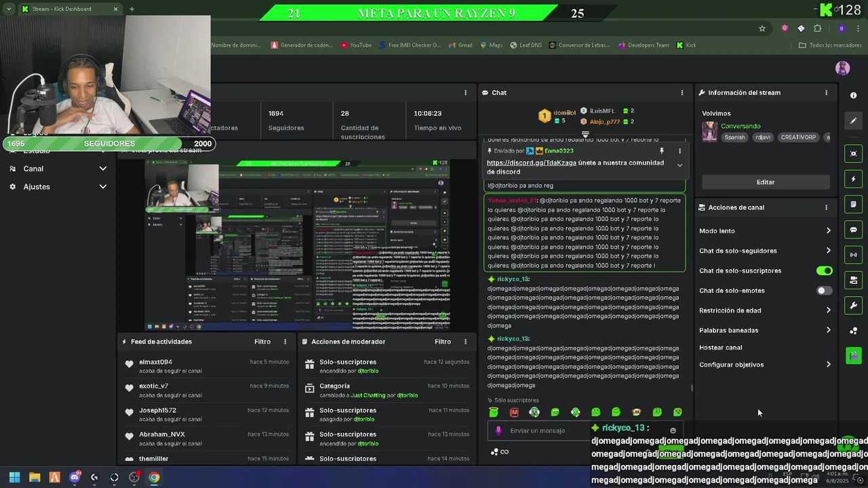Open the discord.gg/TdaKzaga link
Screen dimensions: 868x488
(x=532, y=163)
